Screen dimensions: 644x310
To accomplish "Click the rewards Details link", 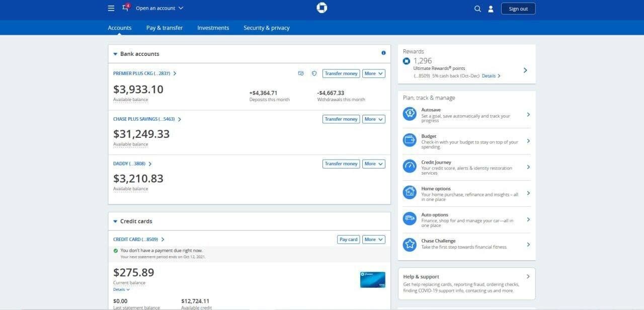I will 491,76.
